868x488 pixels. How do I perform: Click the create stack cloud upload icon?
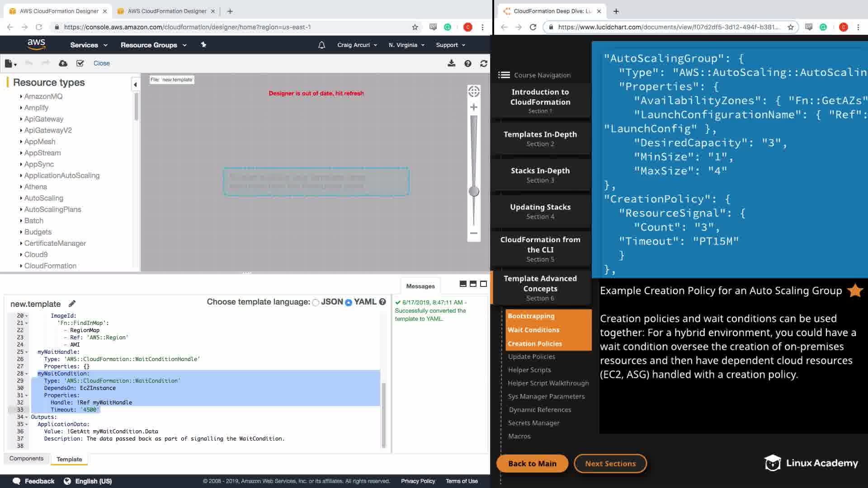pos(63,63)
